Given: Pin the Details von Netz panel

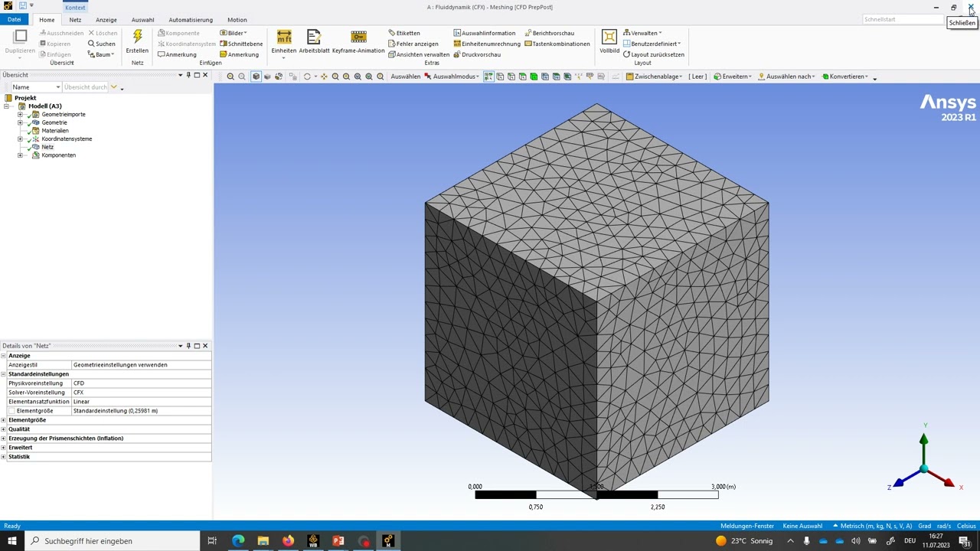Looking at the screenshot, I should coord(188,346).
